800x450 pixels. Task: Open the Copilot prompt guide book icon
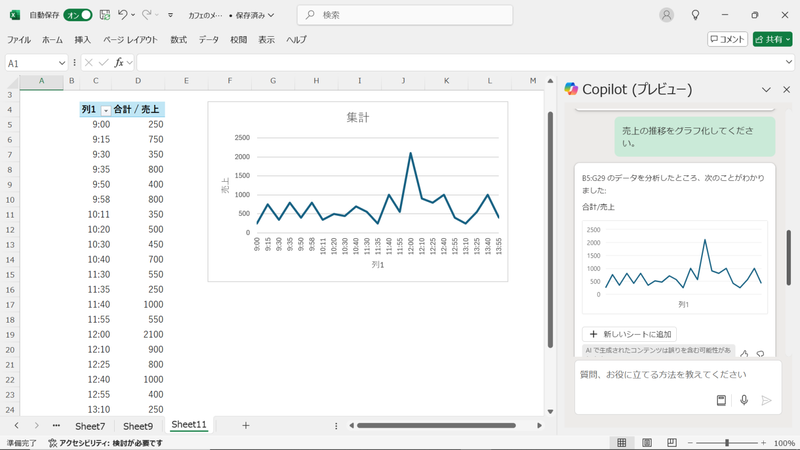[x=720, y=400]
